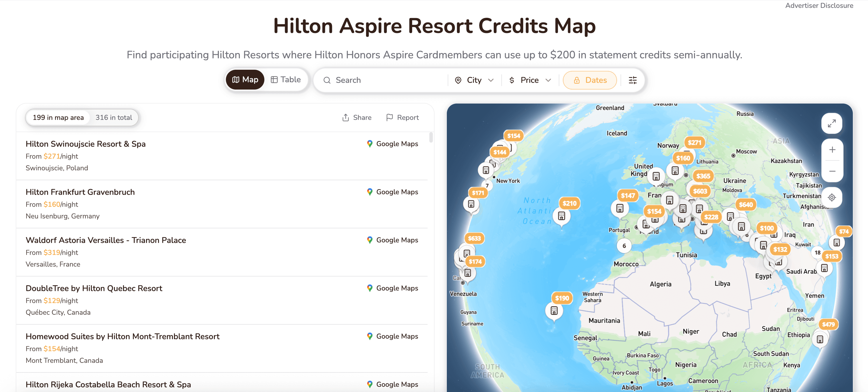This screenshot has height=392, width=868.
Task: Focus the Search input field
Action: point(384,80)
